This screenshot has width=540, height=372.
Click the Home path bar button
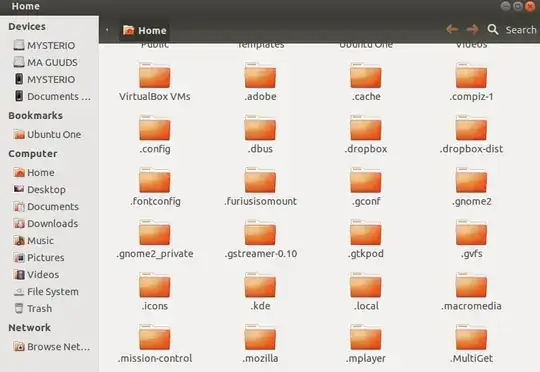pos(144,30)
